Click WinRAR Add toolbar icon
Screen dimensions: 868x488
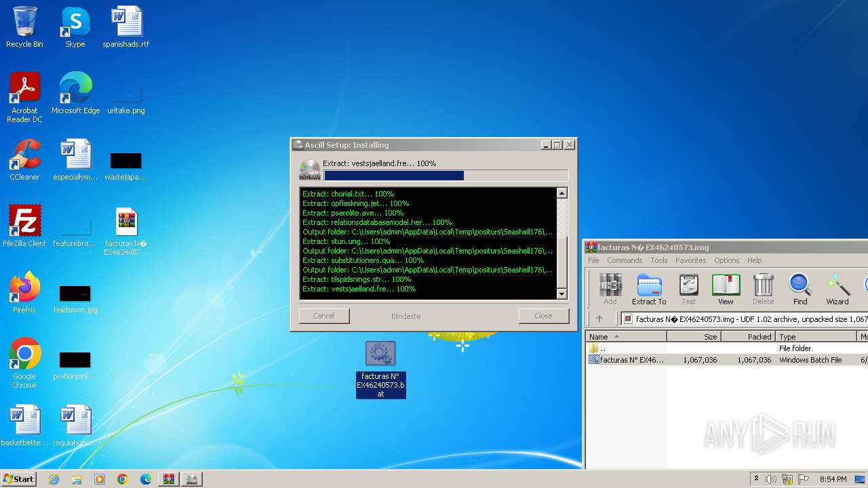610,289
